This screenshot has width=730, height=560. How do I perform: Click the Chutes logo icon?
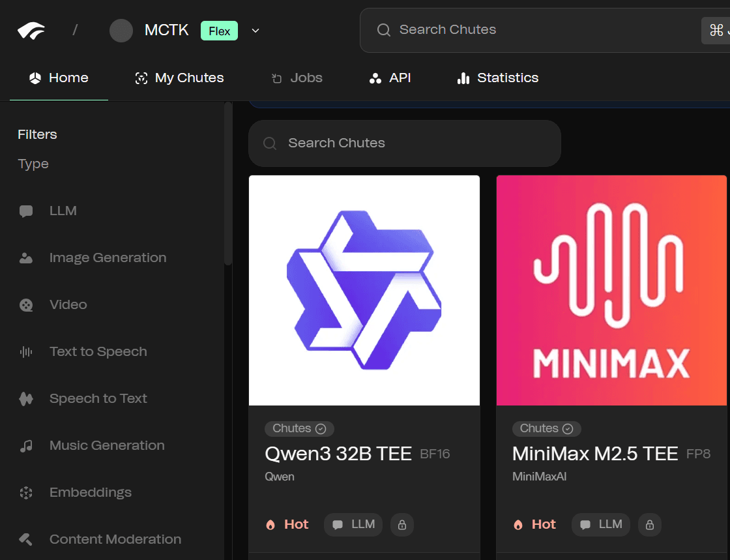point(31,30)
